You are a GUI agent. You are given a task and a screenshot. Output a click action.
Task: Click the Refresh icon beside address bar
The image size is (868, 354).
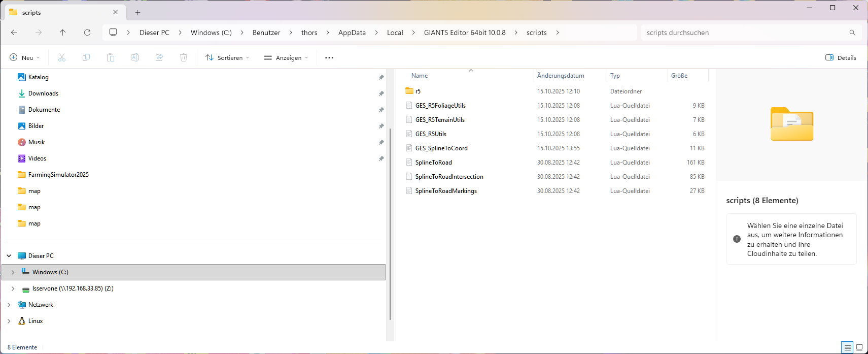pos(87,33)
